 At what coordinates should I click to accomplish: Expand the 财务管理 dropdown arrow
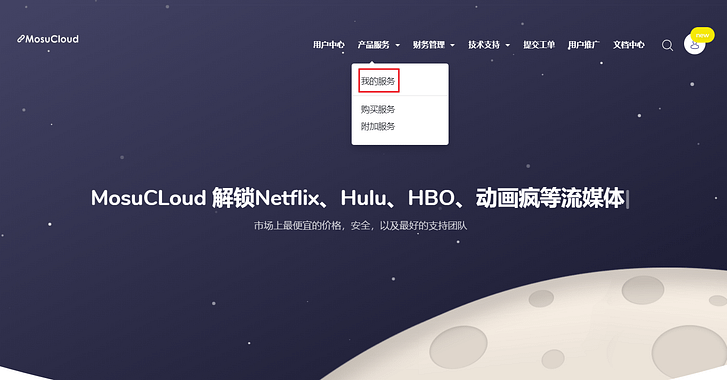453,45
